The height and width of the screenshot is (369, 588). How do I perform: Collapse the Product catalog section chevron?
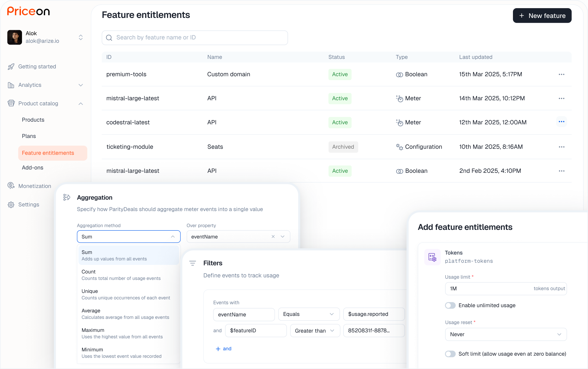point(81,104)
